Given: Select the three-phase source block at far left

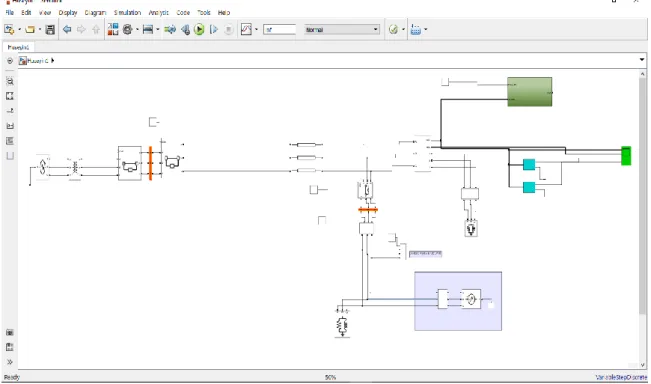Looking at the screenshot, I should pyautogui.click(x=42, y=167).
